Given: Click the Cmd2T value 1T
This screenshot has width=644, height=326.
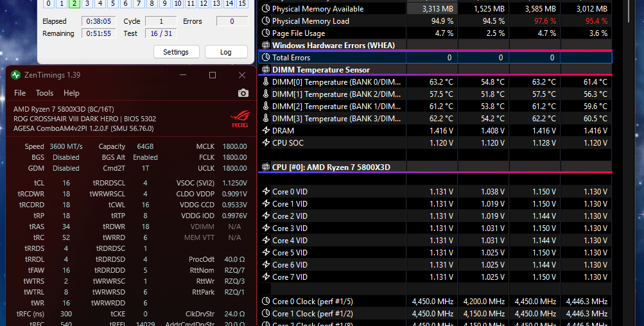Looking at the screenshot, I should [x=145, y=168].
